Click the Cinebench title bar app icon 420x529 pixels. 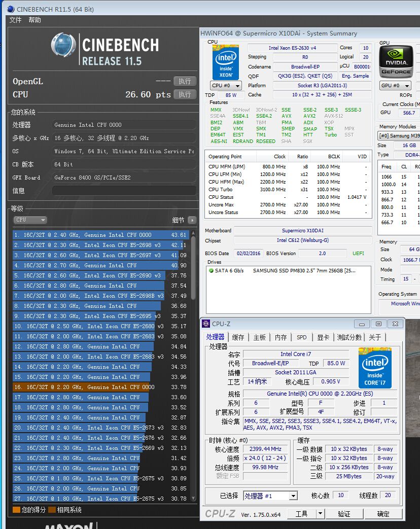pos(11,9)
